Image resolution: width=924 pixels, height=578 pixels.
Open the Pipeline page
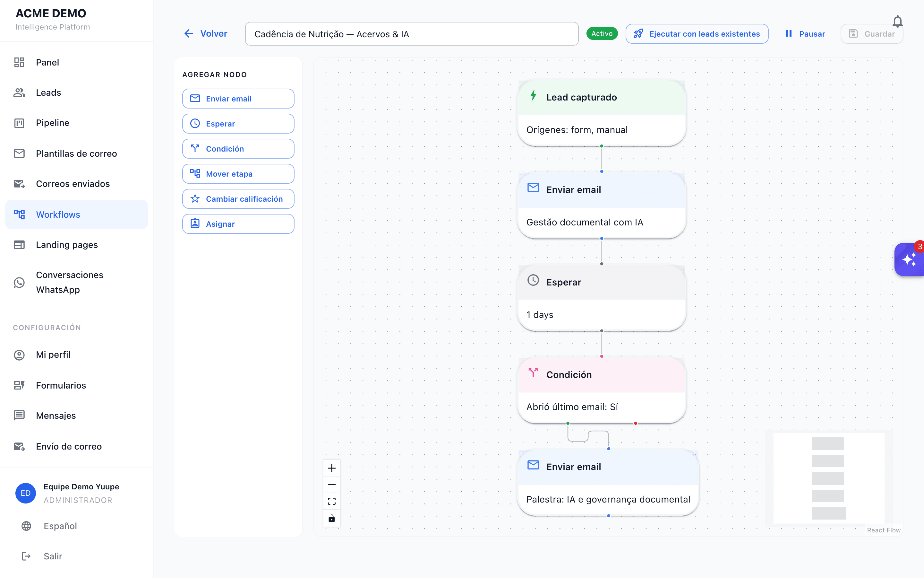[76, 123]
